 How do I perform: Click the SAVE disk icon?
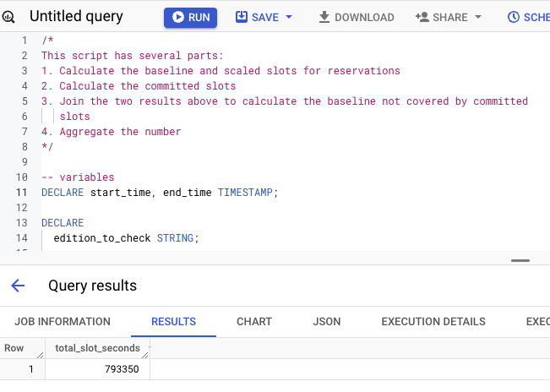[242, 17]
